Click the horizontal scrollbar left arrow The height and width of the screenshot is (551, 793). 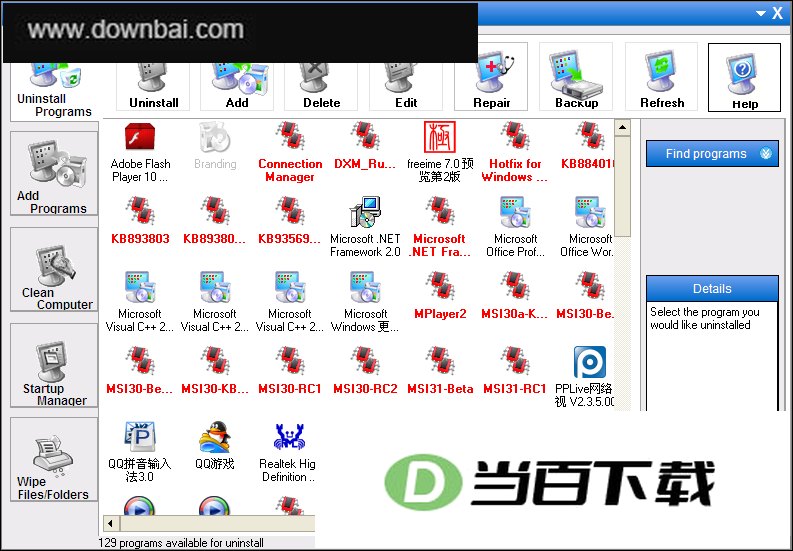click(110, 523)
